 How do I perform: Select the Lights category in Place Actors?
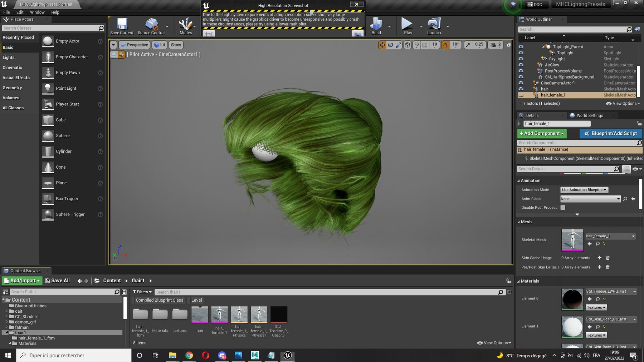9,58
